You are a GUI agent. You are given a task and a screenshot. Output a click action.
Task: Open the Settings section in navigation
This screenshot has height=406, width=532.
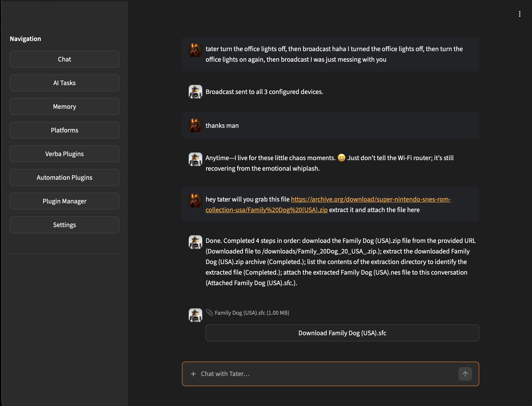click(64, 225)
